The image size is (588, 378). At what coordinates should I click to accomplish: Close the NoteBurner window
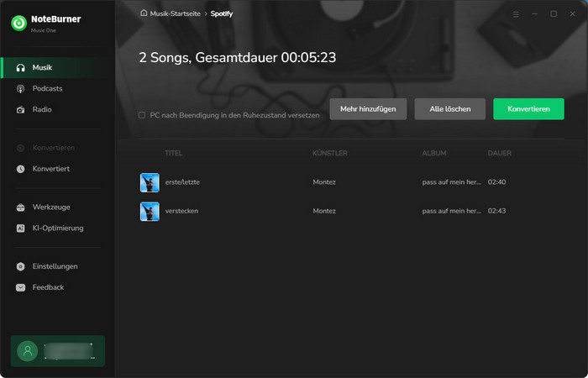[572, 14]
